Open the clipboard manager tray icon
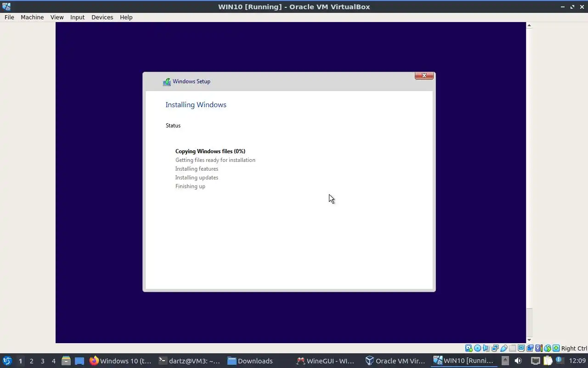This screenshot has width=588, height=368. point(548,361)
